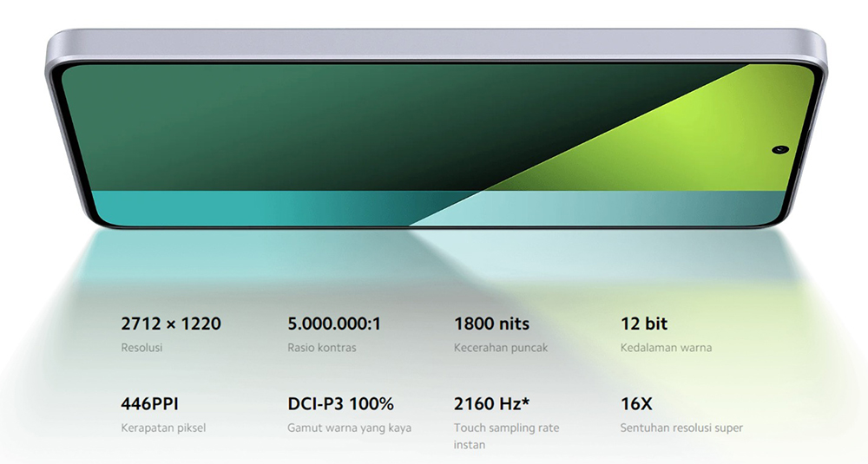868x464 pixels.
Task: Click the Resolusi label
Action: point(141,348)
